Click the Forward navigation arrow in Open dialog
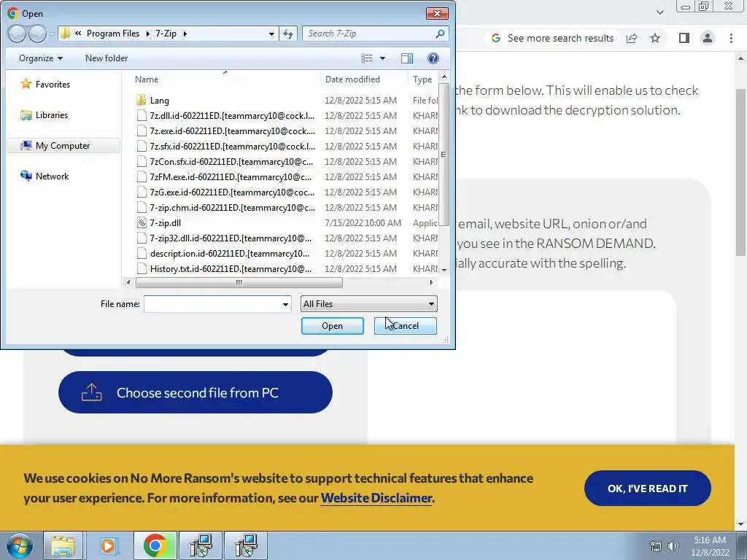The width and height of the screenshot is (747, 560). (37, 34)
